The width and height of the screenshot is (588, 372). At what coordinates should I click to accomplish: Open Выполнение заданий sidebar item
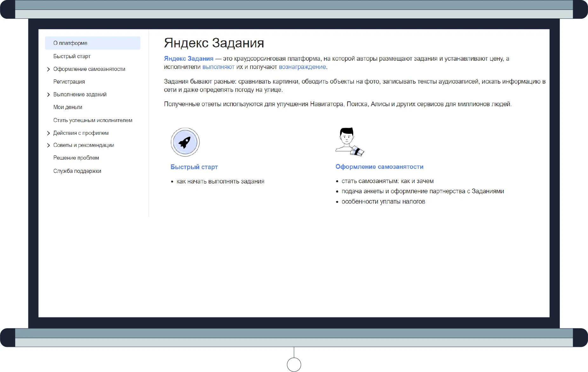[80, 94]
